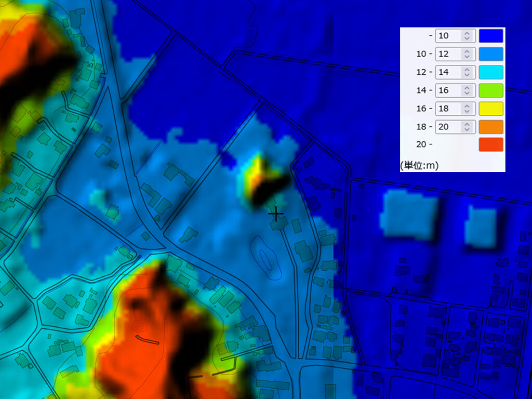
Task: Click into the elevation field showing 14
Action: click(x=449, y=72)
